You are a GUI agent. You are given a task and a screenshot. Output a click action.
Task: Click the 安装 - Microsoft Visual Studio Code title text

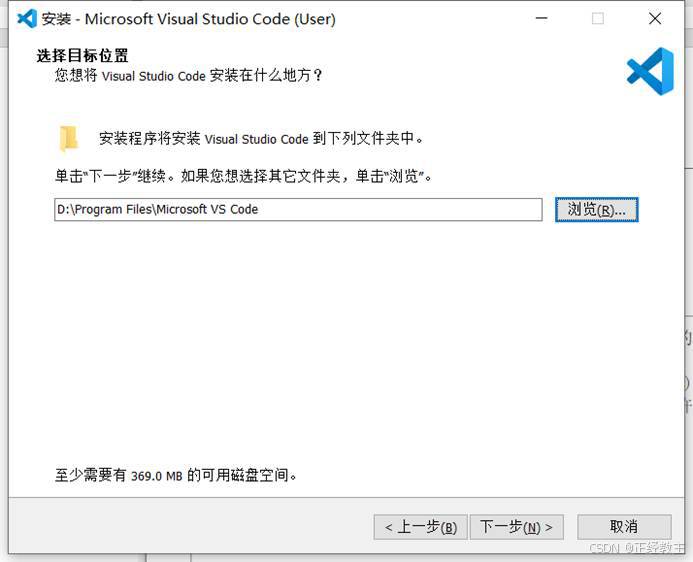[189, 19]
